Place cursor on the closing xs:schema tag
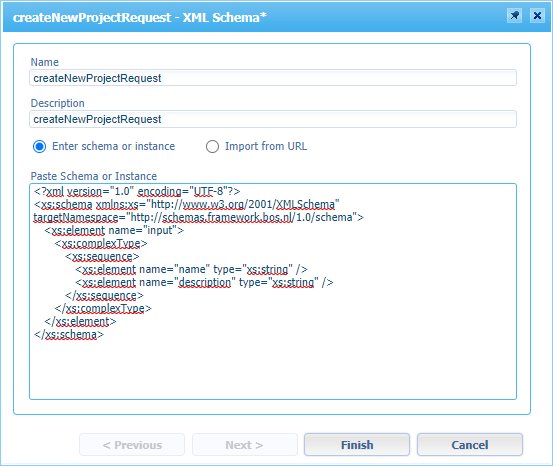 tap(69, 334)
